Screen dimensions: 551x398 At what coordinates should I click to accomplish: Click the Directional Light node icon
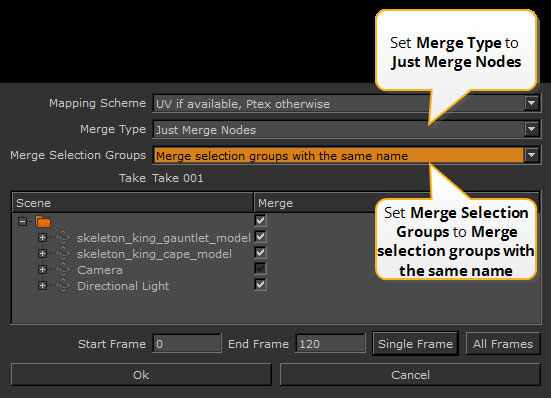click(63, 285)
